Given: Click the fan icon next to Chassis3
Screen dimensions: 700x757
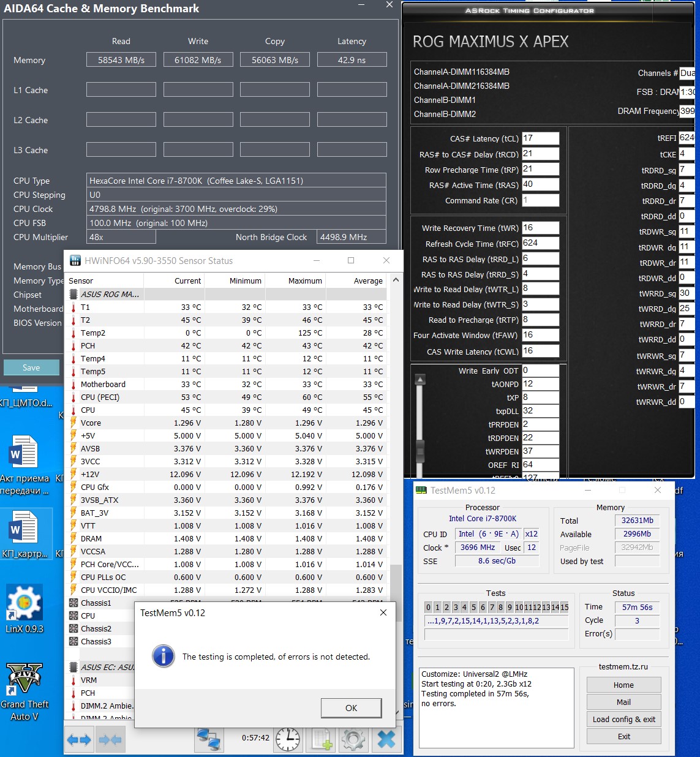Looking at the screenshot, I should [x=73, y=641].
